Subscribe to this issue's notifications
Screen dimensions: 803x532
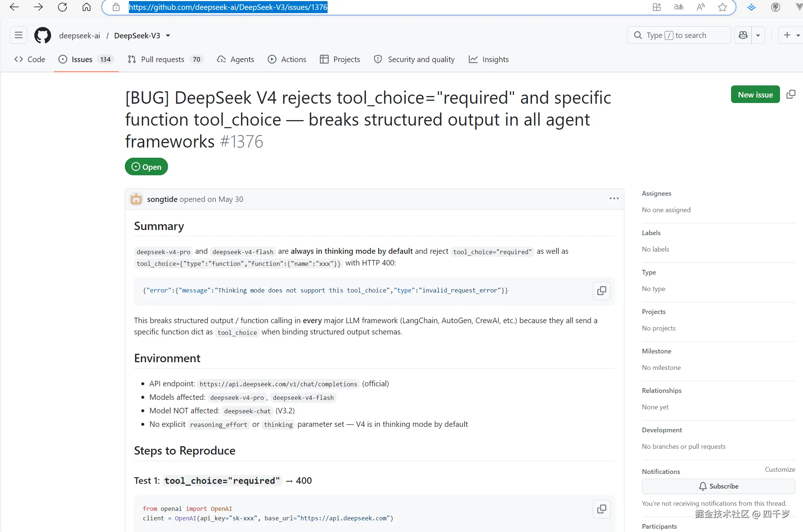tap(718, 486)
